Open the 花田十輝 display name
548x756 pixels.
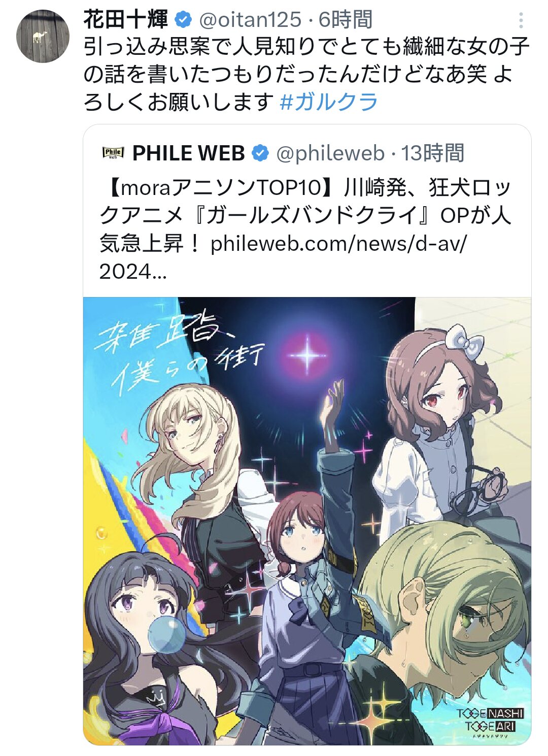(126, 20)
